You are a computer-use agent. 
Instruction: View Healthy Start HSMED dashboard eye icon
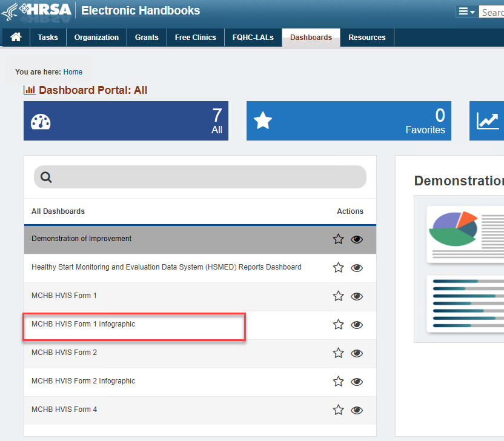click(357, 268)
